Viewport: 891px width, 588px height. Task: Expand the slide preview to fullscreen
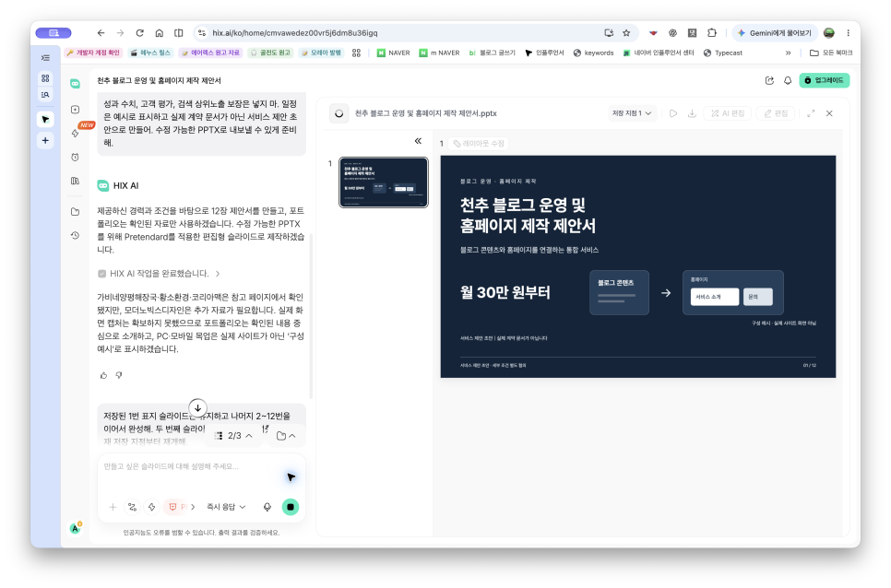coord(811,113)
